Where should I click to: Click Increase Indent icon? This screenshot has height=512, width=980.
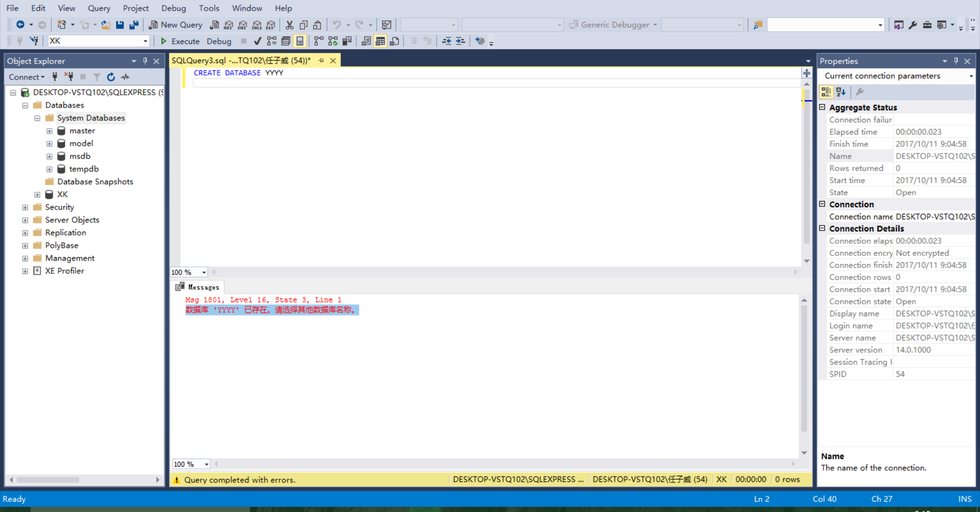(460, 41)
